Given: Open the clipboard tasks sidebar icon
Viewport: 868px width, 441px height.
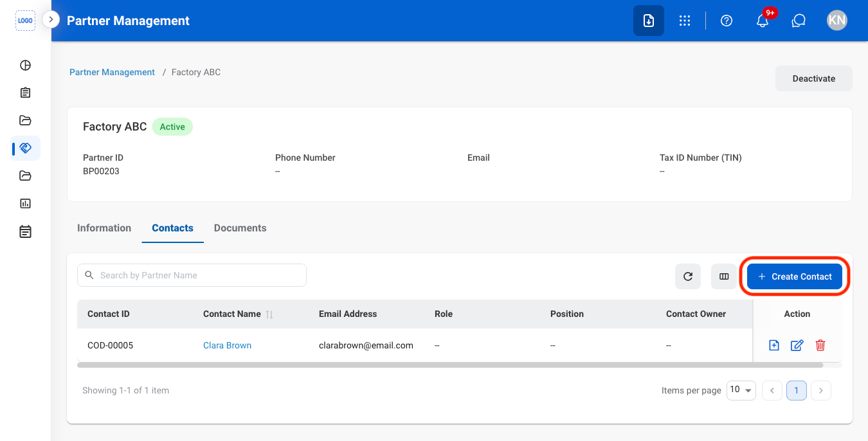Looking at the screenshot, I should [x=25, y=93].
